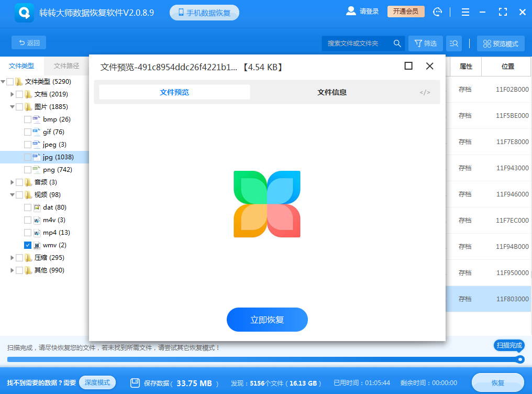Open the hamburger menu in title bar
The width and height of the screenshot is (532, 394).
coord(465,12)
